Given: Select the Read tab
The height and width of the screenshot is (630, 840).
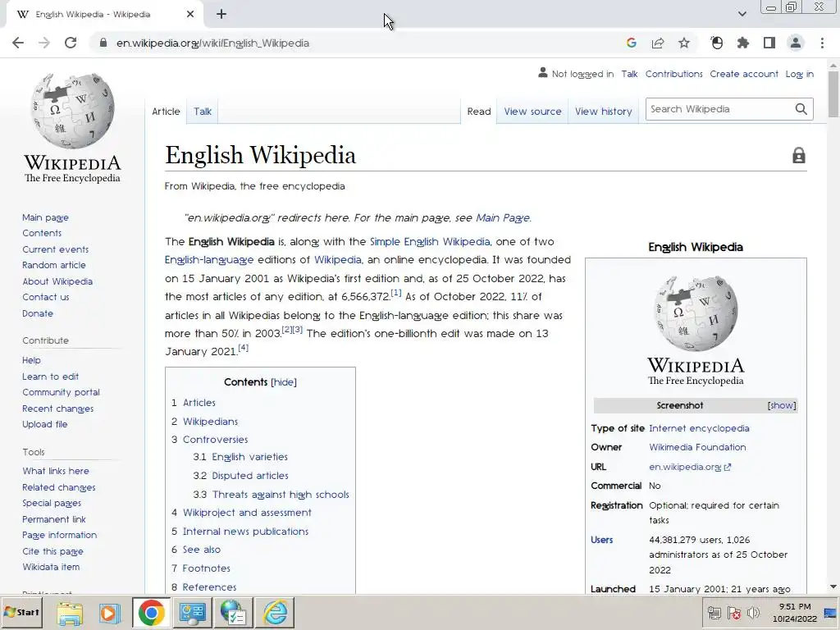Looking at the screenshot, I should pyautogui.click(x=479, y=112).
